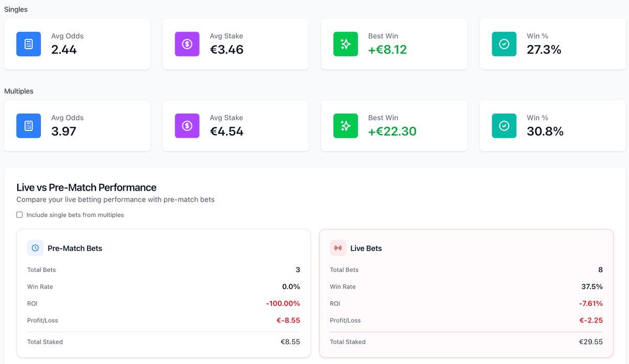Click the Singles Avg Stake dollar icon

(x=187, y=44)
